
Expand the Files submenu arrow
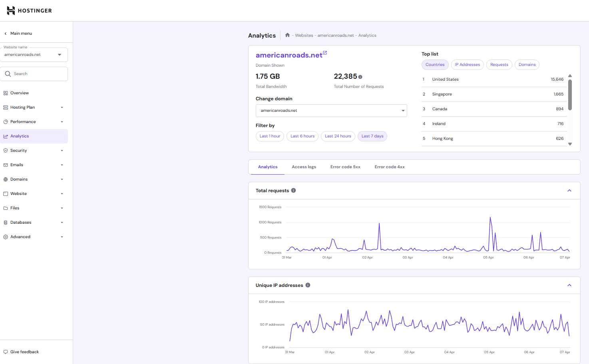[x=62, y=208]
